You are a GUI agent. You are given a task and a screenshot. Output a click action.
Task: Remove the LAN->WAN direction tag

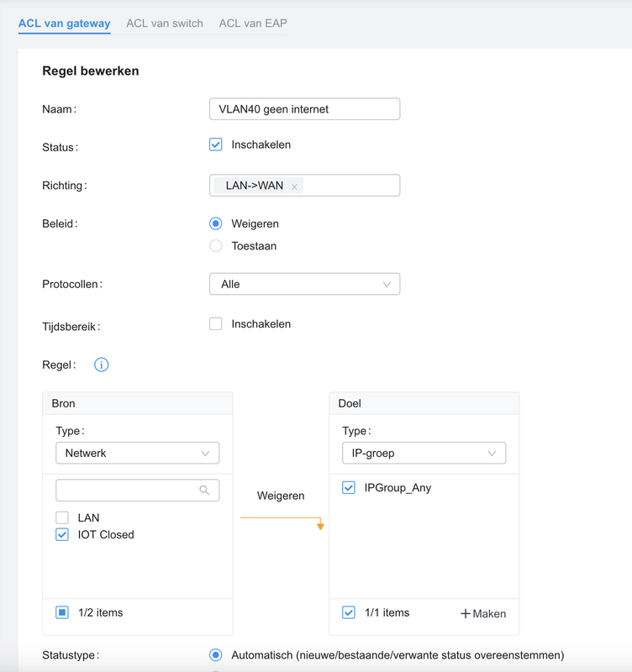[294, 186]
